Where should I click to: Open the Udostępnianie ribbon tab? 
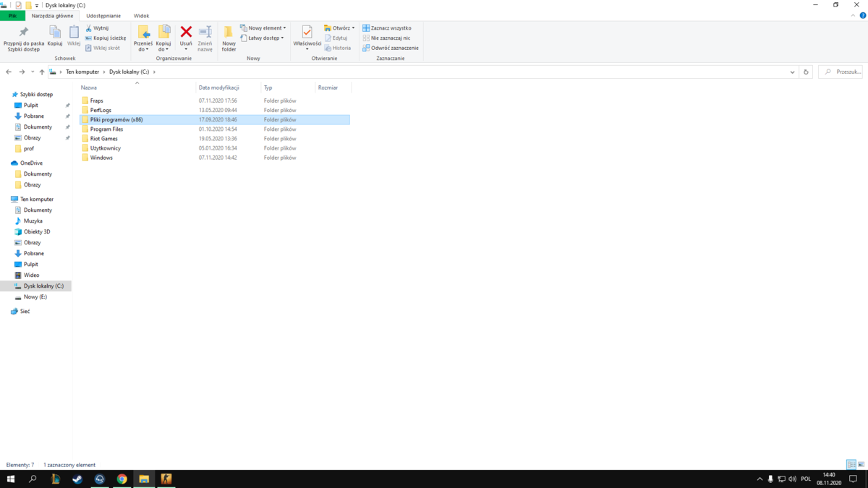coord(103,15)
